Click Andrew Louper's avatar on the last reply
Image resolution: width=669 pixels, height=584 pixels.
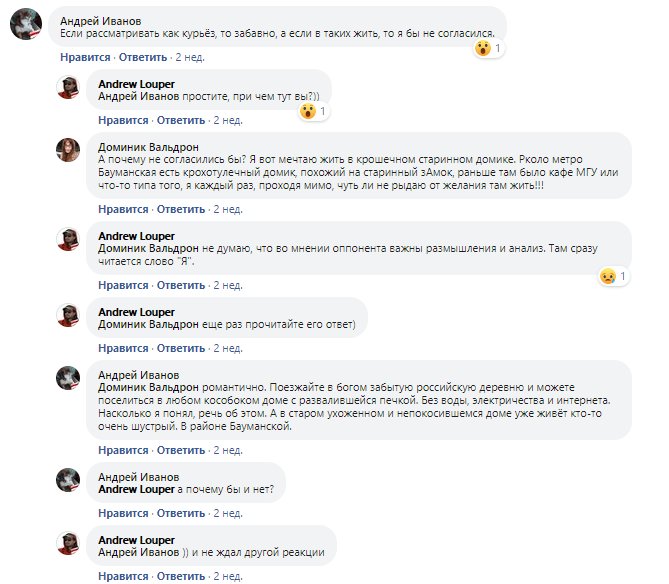click(68, 545)
